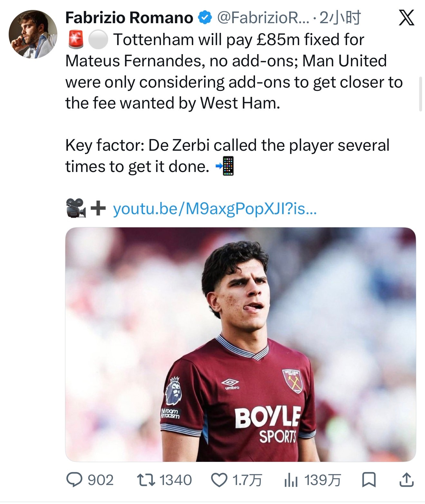
Task: Open view analytics bar chart icon
Action: [x=291, y=480]
